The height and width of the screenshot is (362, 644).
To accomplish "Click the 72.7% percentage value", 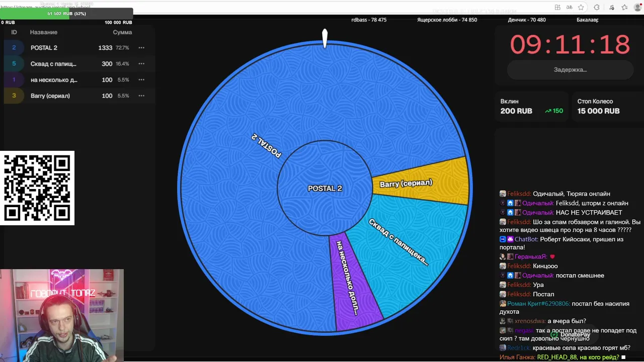I will (122, 48).
